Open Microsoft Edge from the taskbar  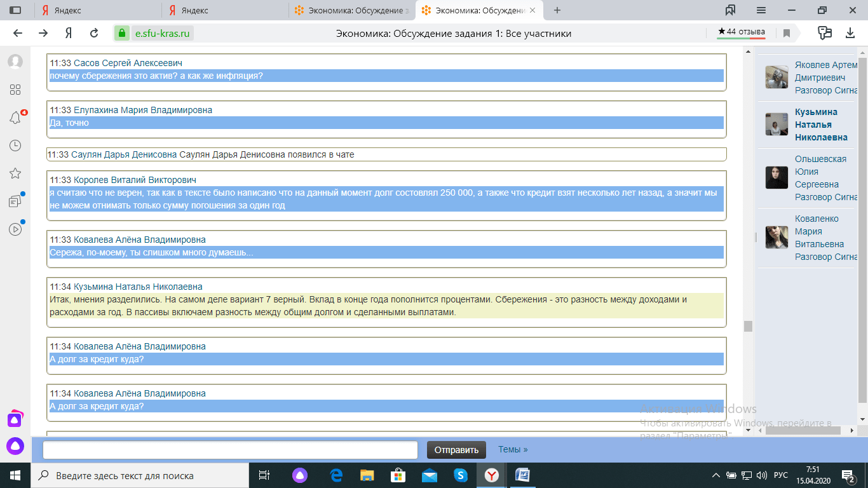[x=337, y=475]
